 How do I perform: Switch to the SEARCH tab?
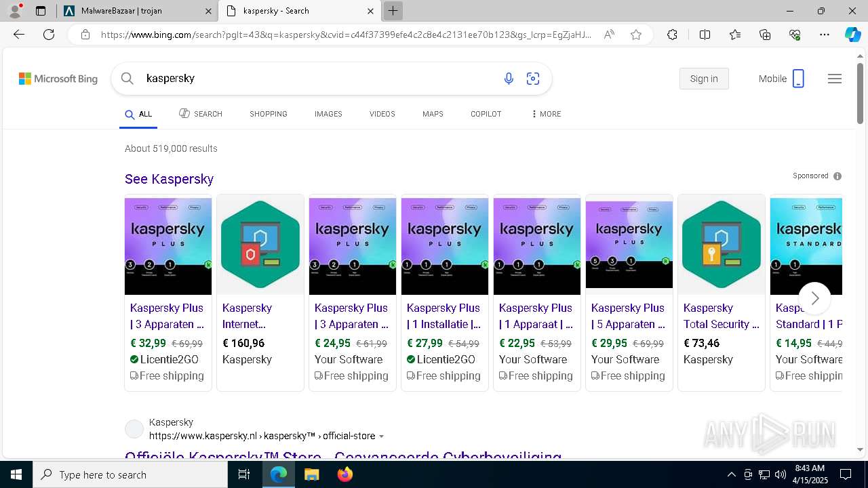[201, 114]
